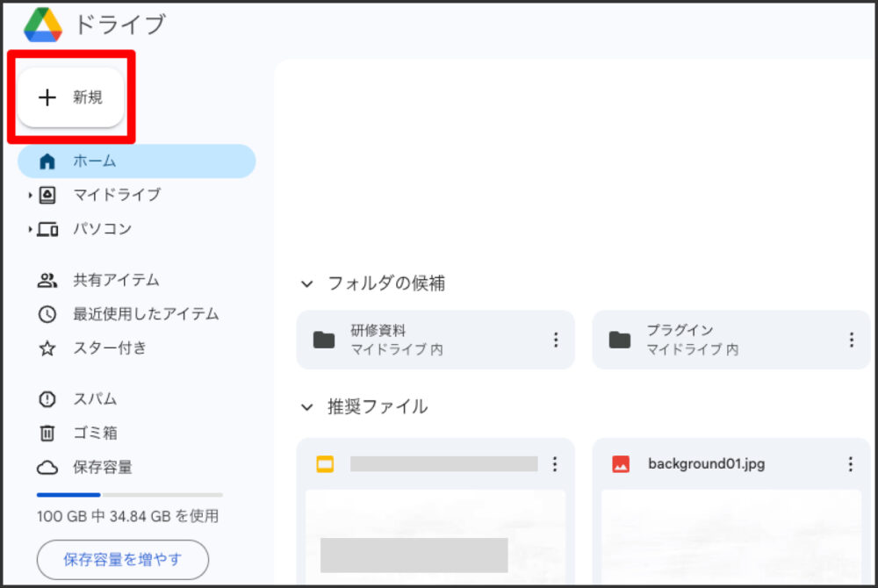Check the スパム folder
The width and height of the screenshot is (878, 588).
click(94, 398)
